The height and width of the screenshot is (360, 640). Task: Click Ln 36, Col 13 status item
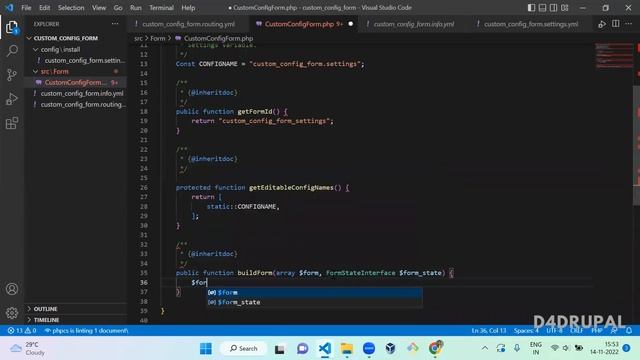[489, 331]
